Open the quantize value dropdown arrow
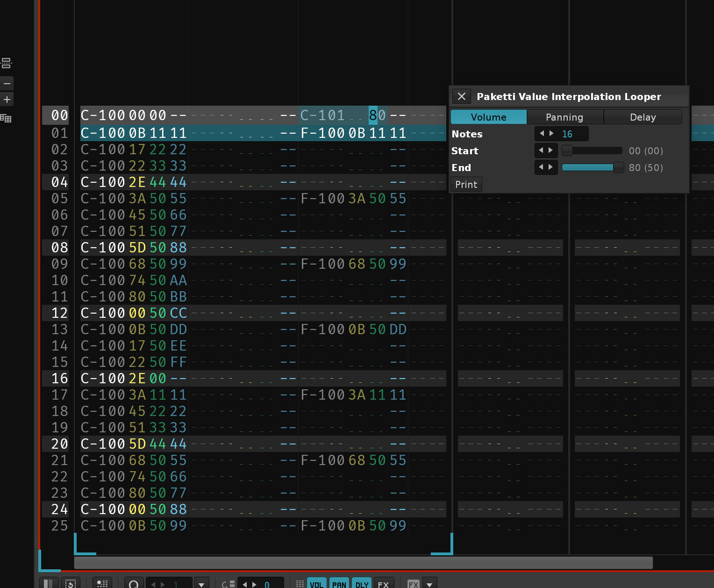 click(201, 584)
